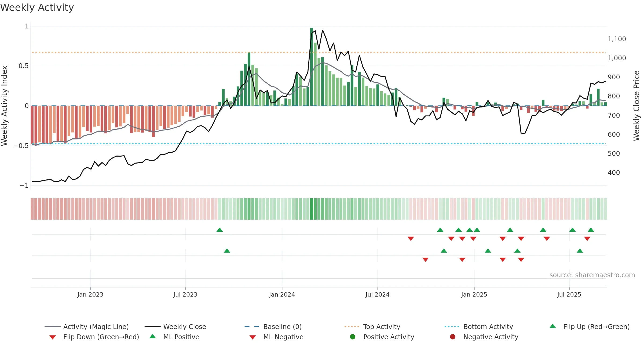Click the Negative Activity red circle icon
The image size is (644, 362).
[x=453, y=337]
